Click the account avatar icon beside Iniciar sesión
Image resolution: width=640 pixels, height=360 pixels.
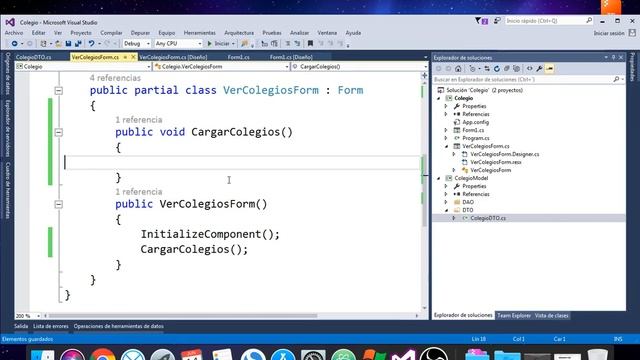[632, 33]
